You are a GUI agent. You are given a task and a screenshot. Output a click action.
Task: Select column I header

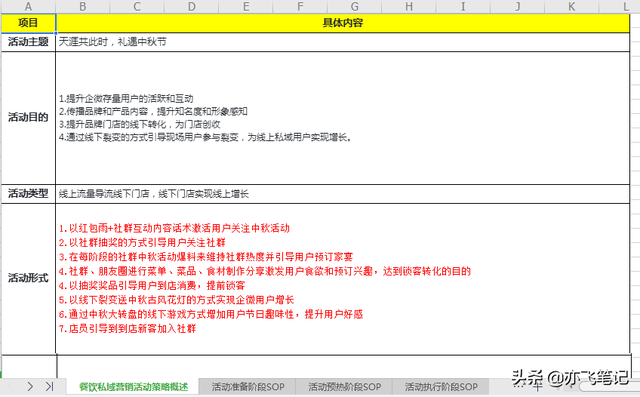tap(463, 7)
